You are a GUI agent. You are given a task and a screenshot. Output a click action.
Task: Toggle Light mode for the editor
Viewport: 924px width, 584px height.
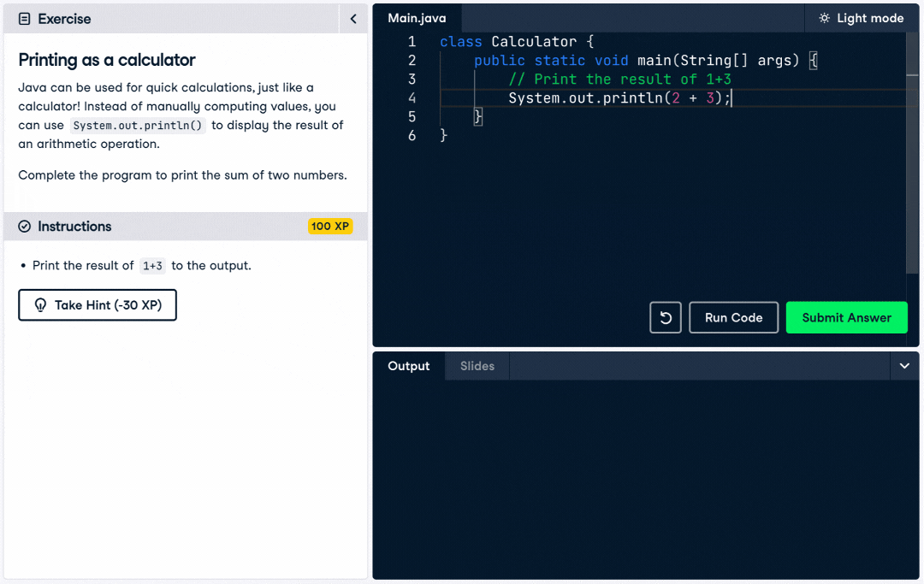coord(862,18)
